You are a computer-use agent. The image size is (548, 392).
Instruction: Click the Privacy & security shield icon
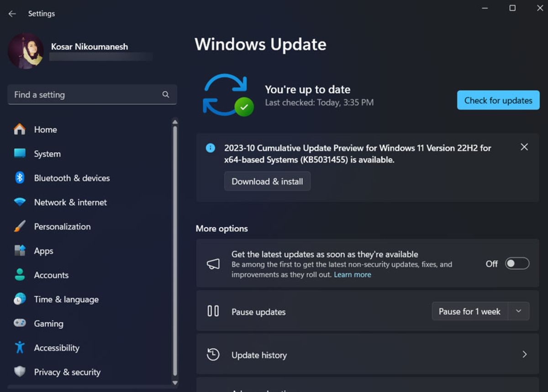click(x=20, y=371)
